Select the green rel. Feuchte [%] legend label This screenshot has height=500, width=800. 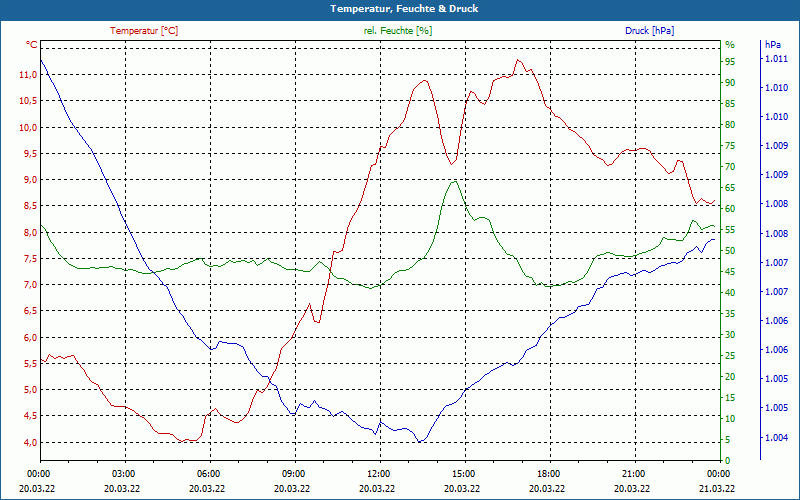click(x=398, y=31)
